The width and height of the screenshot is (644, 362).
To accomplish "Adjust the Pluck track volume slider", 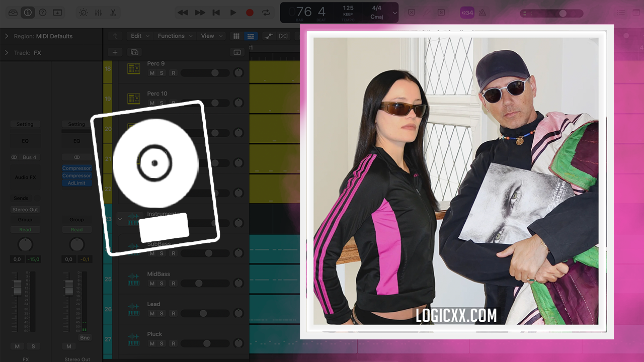I will tap(207, 343).
